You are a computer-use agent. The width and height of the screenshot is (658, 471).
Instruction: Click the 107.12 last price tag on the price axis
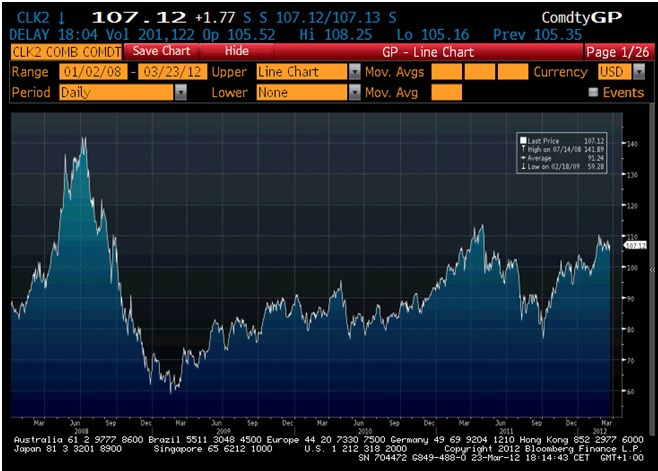pos(632,243)
